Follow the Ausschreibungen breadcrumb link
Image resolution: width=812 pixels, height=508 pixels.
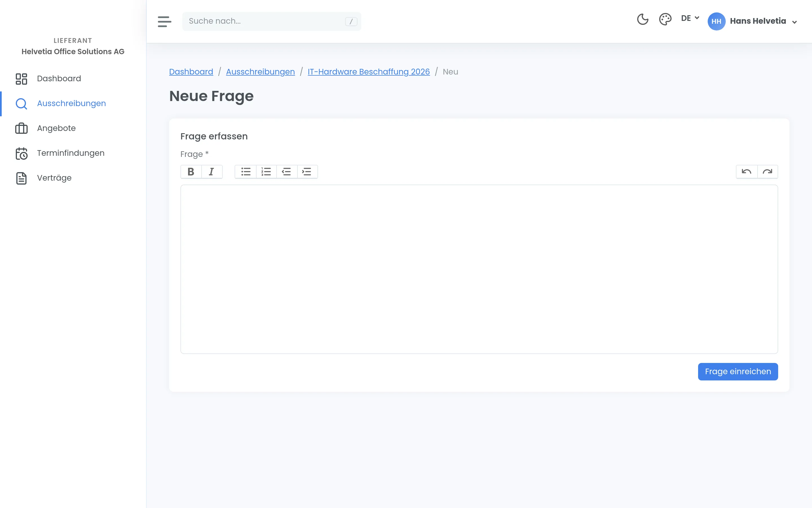[261, 72]
